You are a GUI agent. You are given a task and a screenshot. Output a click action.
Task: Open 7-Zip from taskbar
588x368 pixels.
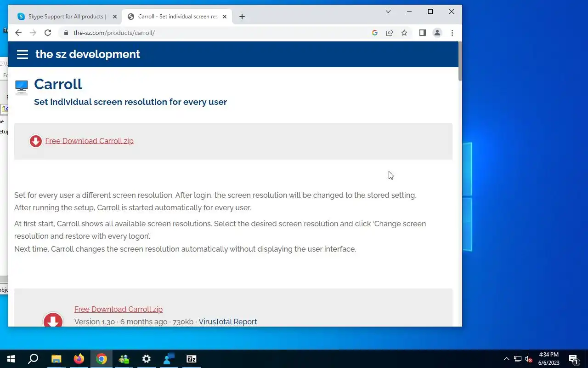click(192, 359)
